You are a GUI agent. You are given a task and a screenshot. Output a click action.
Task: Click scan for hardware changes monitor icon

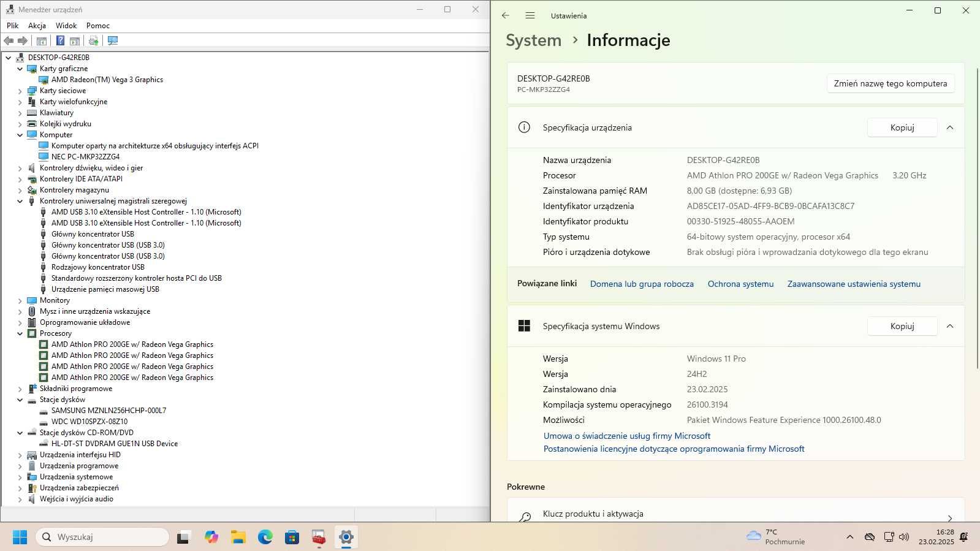pyautogui.click(x=113, y=40)
